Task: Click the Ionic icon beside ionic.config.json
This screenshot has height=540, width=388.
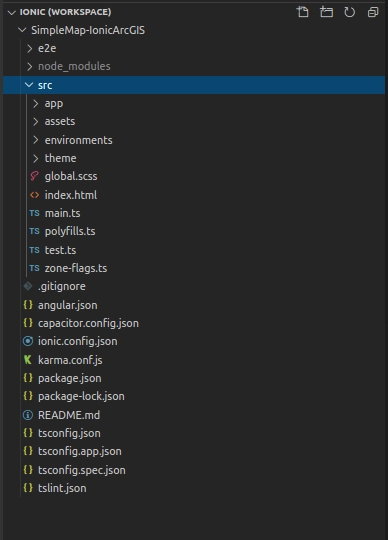Action: point(28,341)
